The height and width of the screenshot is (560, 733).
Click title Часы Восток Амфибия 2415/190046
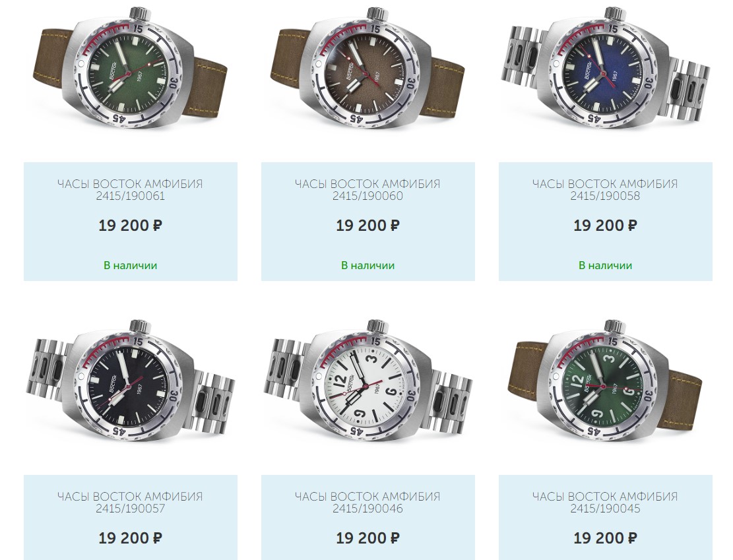click(x=367, y=502)
